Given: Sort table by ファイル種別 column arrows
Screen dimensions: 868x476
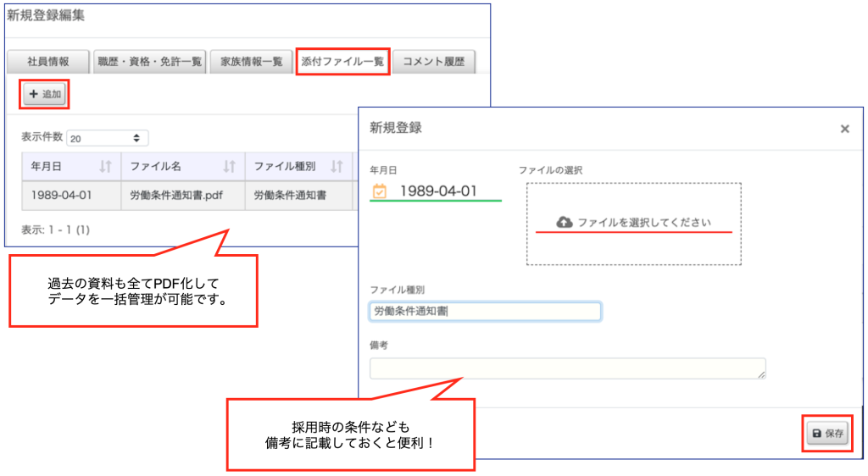Looking at the screenshot, I should click(x=337, y=167).
